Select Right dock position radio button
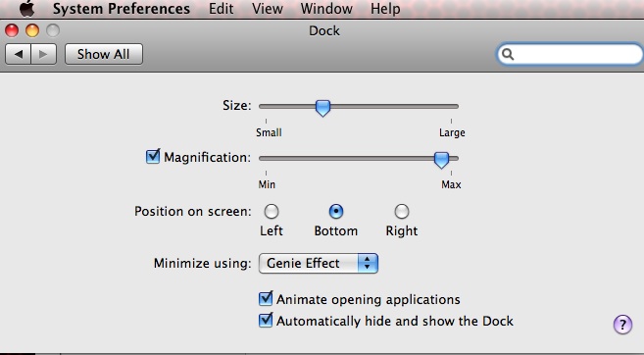 pyautogui.click(x=402, y=212)
